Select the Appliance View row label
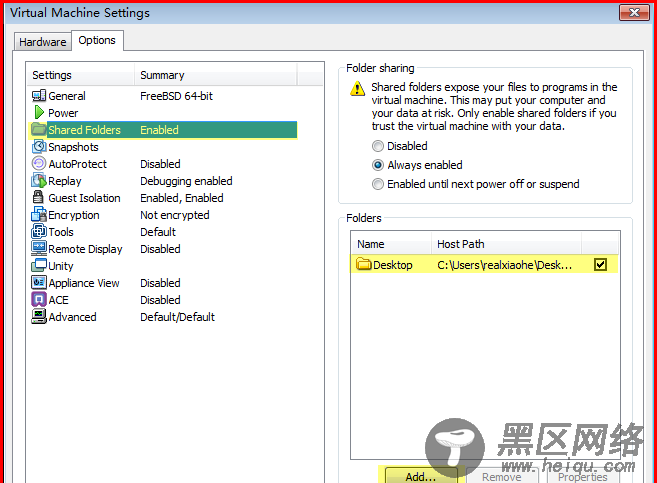Viewport: 657px width, 483px height. [84, 283]
